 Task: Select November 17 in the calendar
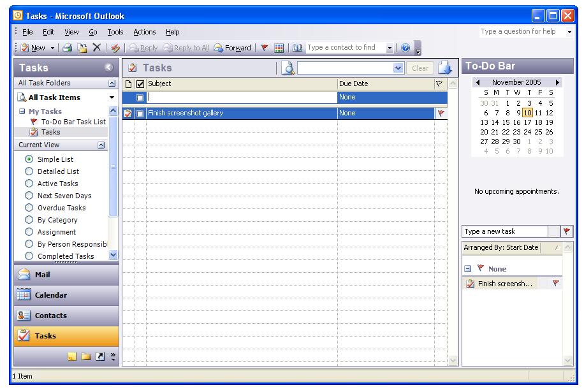point(527,122)
